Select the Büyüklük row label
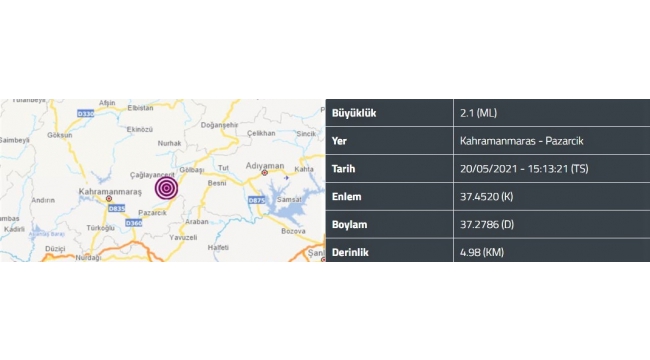The height and width of the screenshot is (360, 650). tap(354, 113)
